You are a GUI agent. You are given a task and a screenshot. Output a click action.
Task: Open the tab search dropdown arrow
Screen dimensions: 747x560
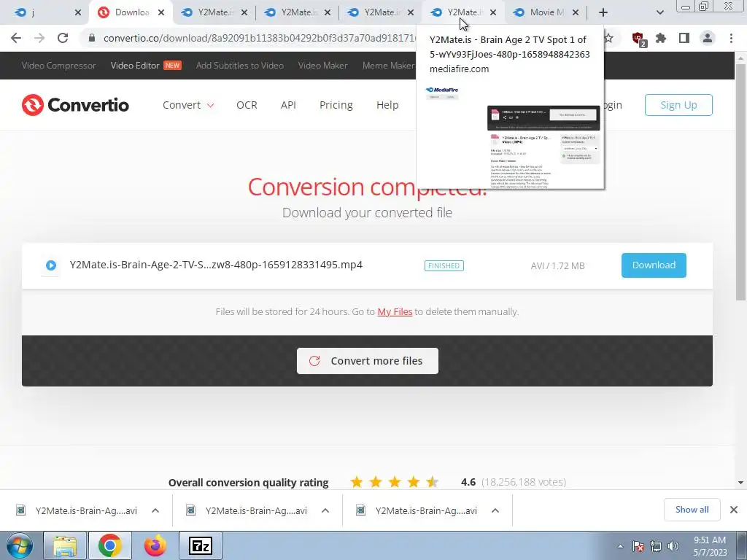tap(659, 12)
